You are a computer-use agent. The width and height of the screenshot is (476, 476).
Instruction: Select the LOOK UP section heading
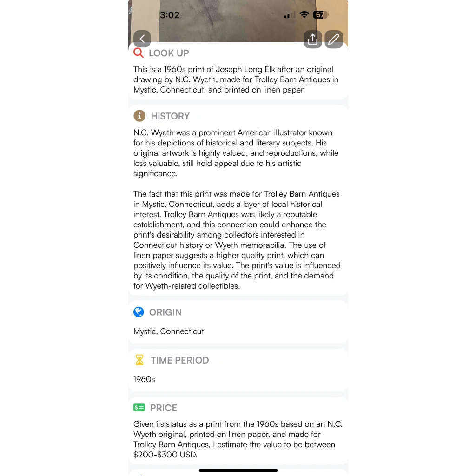pos(169,53)
